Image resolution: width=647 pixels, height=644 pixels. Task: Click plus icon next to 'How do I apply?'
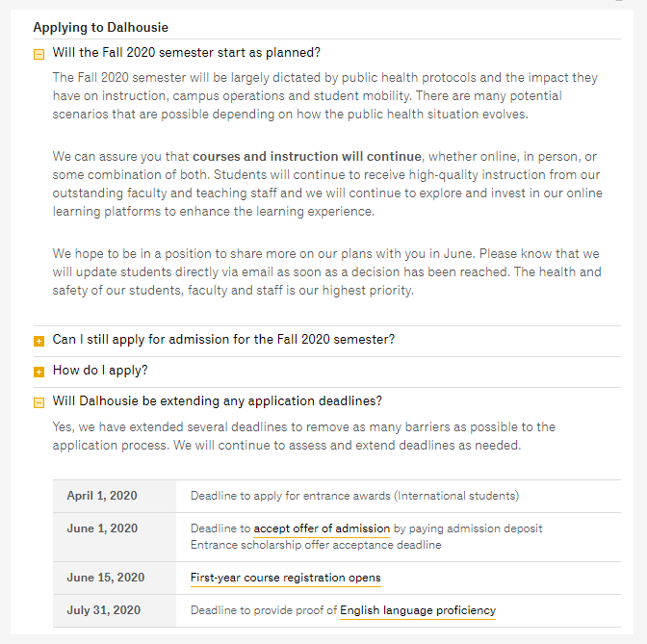(x=39, y=372)
